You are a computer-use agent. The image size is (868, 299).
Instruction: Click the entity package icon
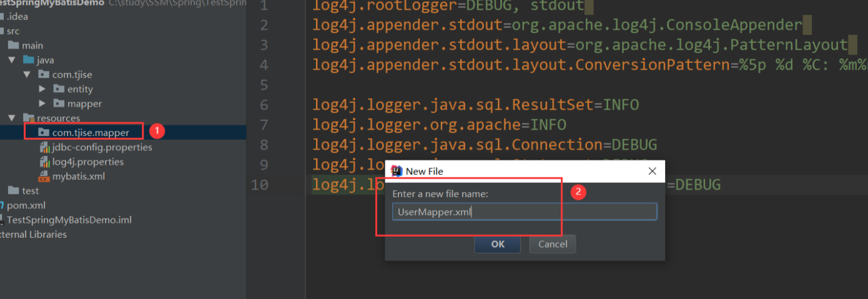59,89
